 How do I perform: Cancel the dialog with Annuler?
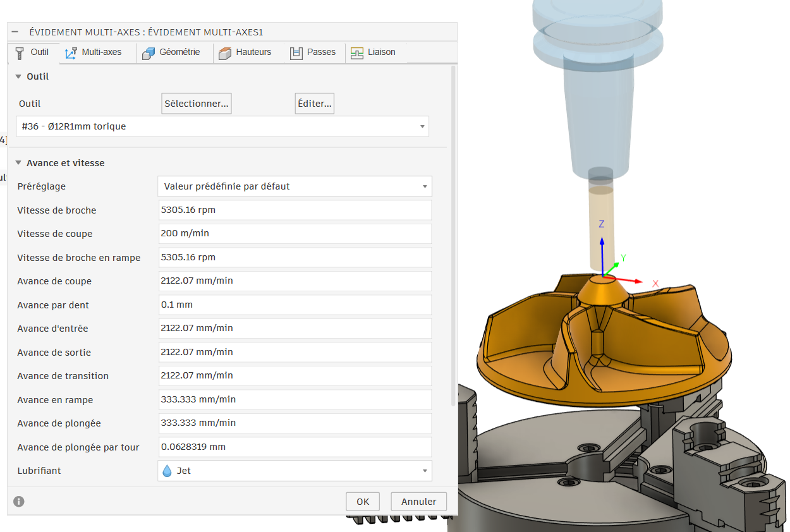pos(418,502)
